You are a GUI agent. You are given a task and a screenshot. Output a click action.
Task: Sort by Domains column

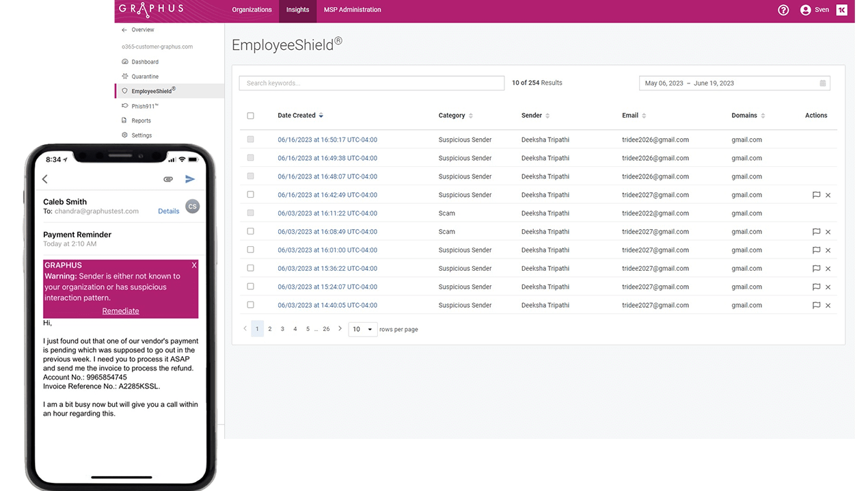tap(748, 116)
